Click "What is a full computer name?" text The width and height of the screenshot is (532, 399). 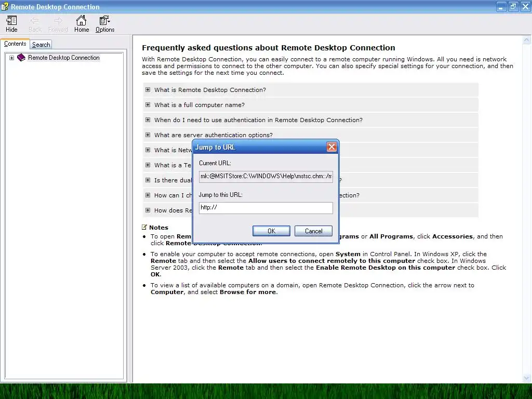[x=199, y=105]
